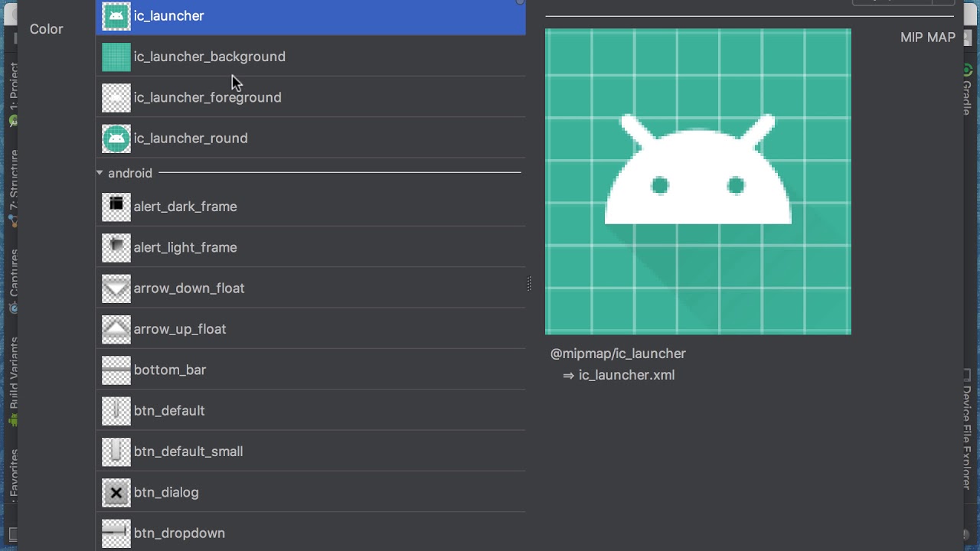Select the alert_light_frame drawable

[311, 247]
